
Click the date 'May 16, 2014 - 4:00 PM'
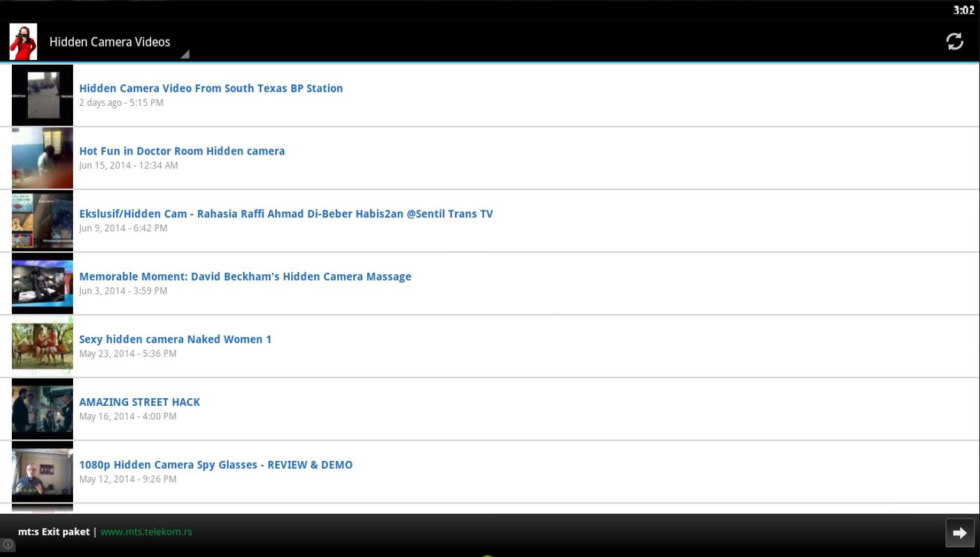pyautogui.click(x=127, y=416)
